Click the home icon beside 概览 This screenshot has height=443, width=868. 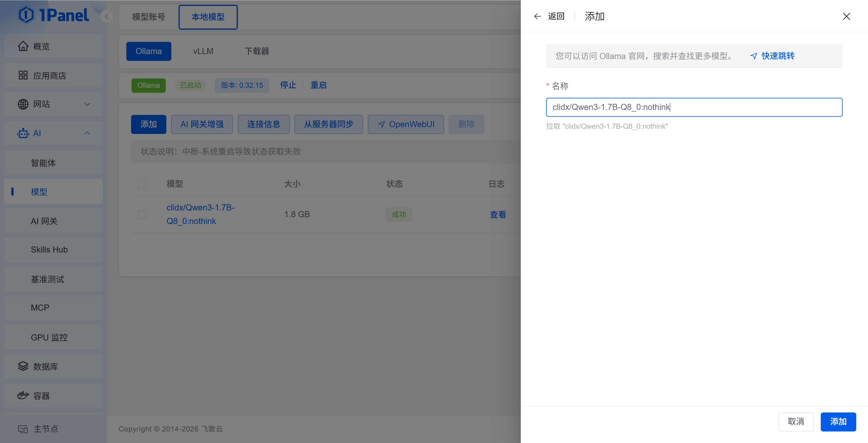point(23,46)
